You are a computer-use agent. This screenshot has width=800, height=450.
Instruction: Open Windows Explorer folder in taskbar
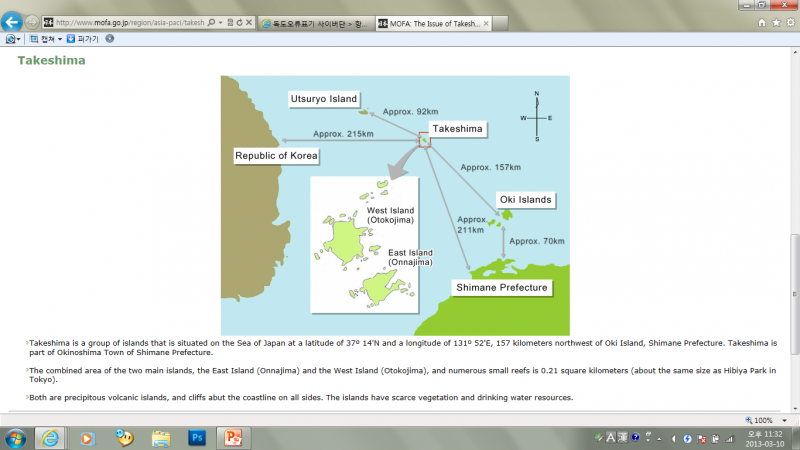coord(160,438)
